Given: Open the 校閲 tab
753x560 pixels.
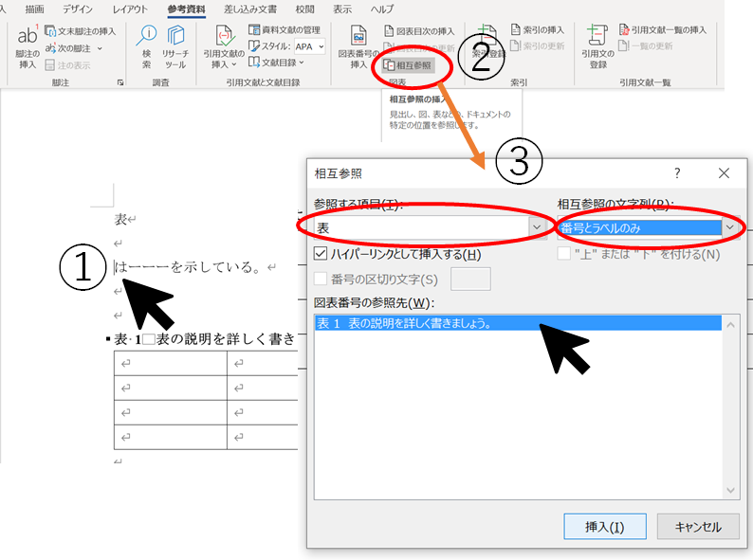Looking at the screenshot, I should [x=305, y=9].
